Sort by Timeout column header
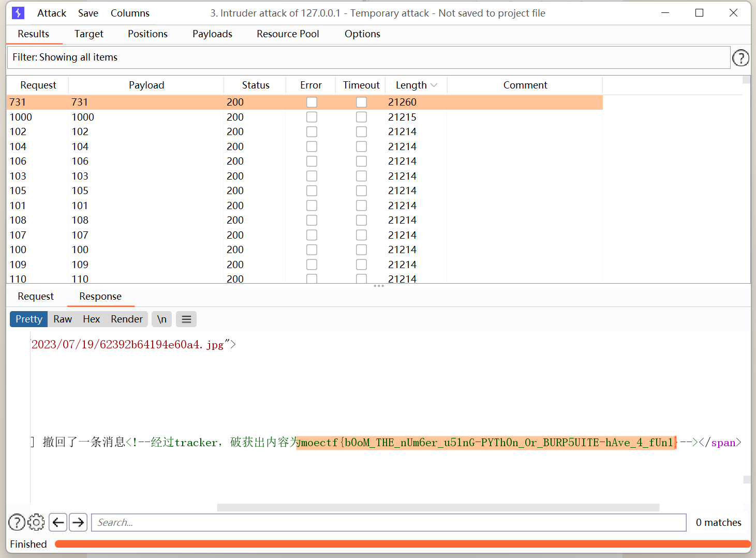 tap(361, 85)
